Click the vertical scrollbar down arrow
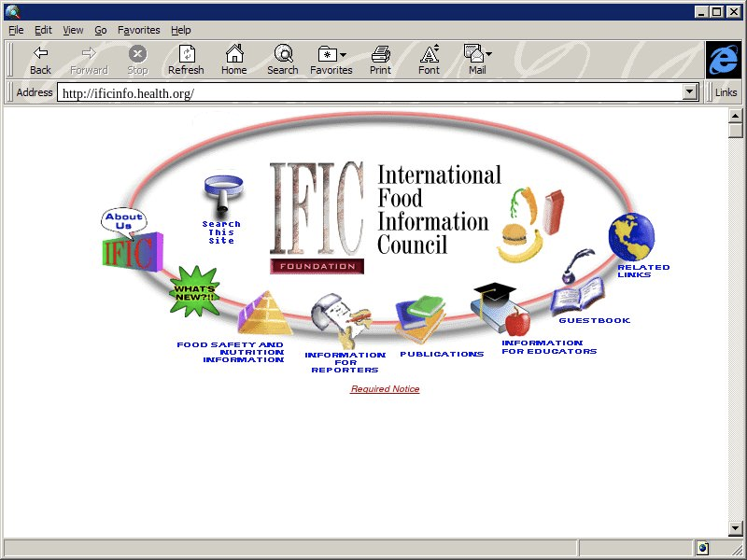 [x=736, y=529]
